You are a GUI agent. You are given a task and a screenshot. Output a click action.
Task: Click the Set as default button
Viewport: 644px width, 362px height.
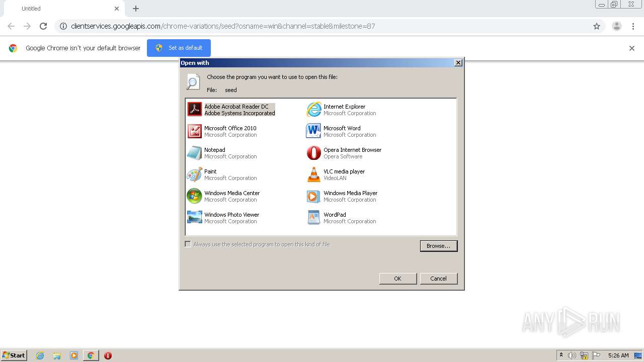179,48
